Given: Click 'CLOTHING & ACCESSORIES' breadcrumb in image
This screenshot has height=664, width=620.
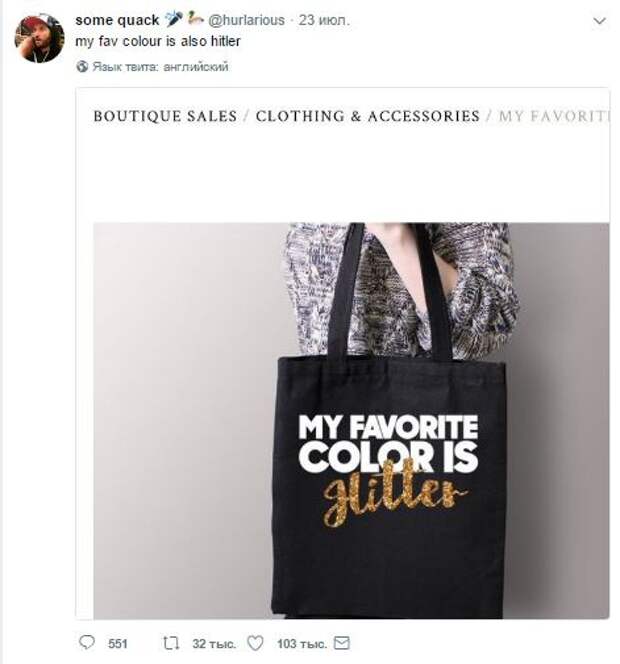Looking at the screenshot, I should point(367,116).
